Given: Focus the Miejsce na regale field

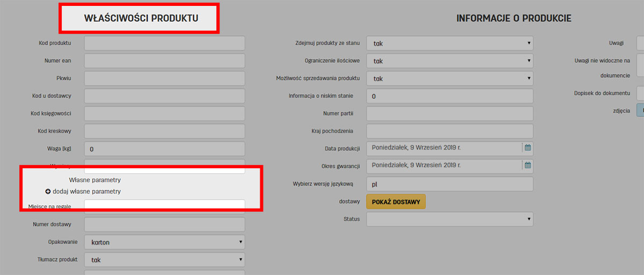Looking at the screenshot, I should [164, 205].
